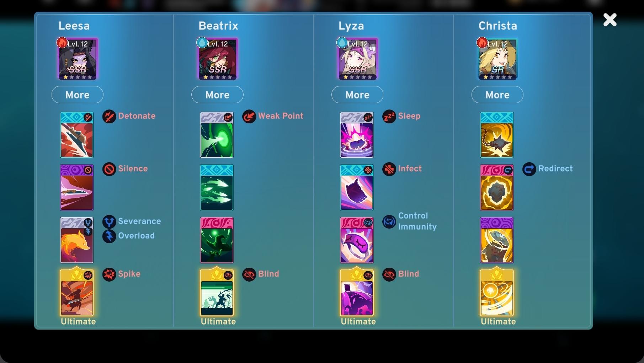This screenshot has height=363, width=644.
Task: Show More info for Lyza
Action: tap(357, 95)
